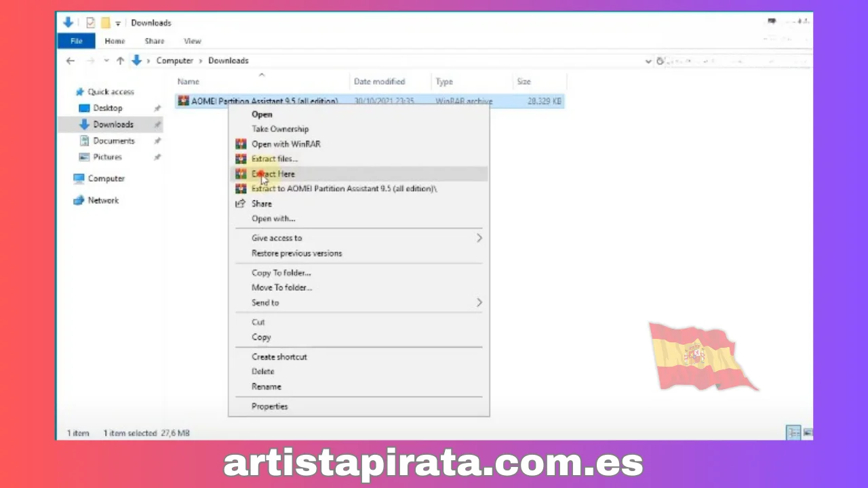Click Computer in the address breadcrumb
The width and height of the screenshot is (868, 488).
tap(175, 60)
